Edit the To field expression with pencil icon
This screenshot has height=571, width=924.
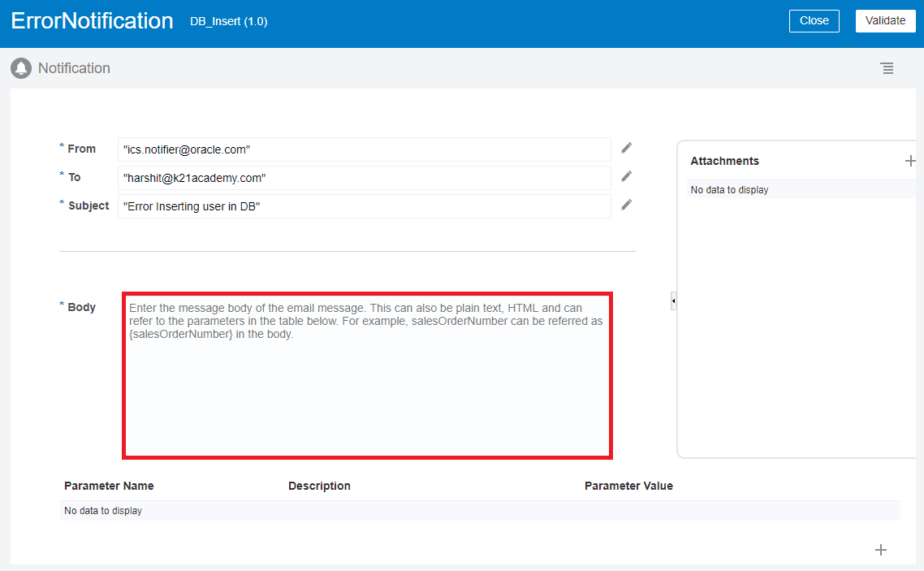[x=625, y=176]
